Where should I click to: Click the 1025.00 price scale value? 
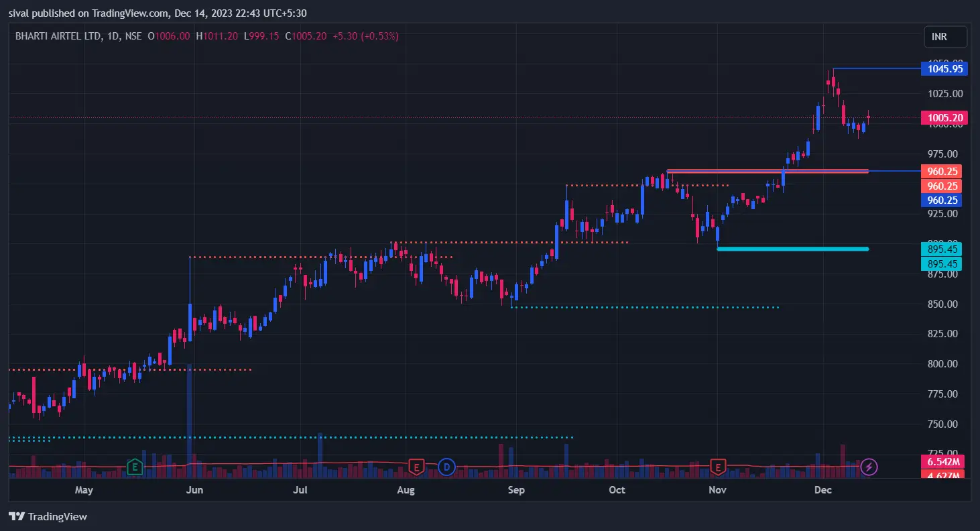click(x=946, y=93)
